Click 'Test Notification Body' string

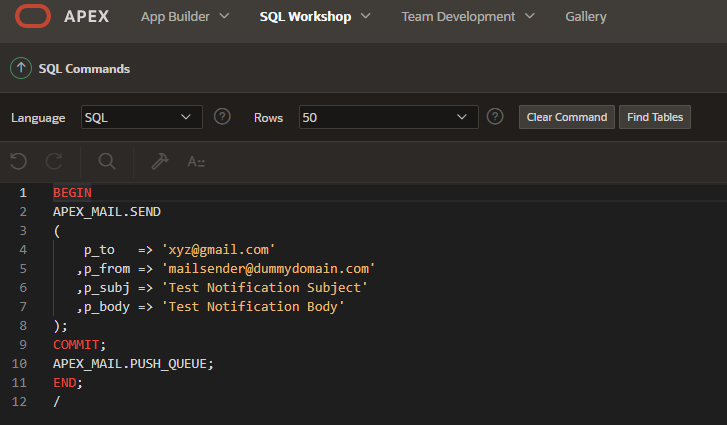coord(253,307)
